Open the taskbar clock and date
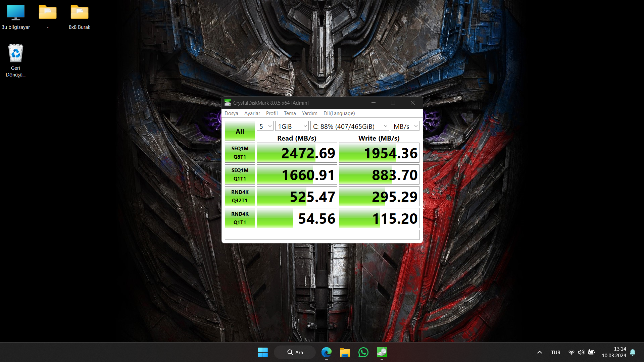 [614, 352]
